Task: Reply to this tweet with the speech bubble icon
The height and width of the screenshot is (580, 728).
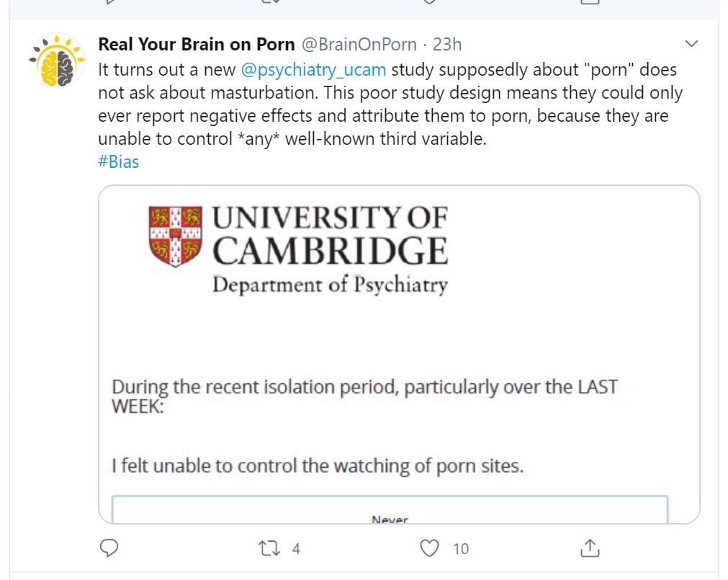Action: [109, 548]
